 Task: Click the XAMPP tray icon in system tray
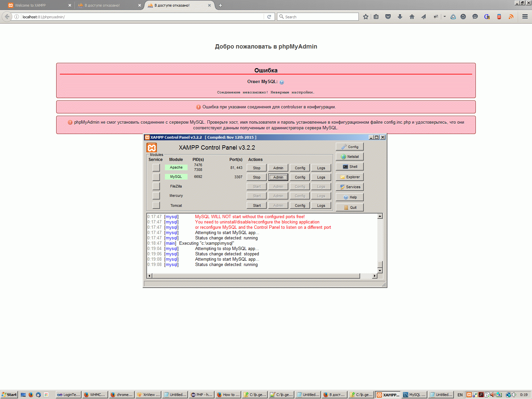(x=469, y=395)
